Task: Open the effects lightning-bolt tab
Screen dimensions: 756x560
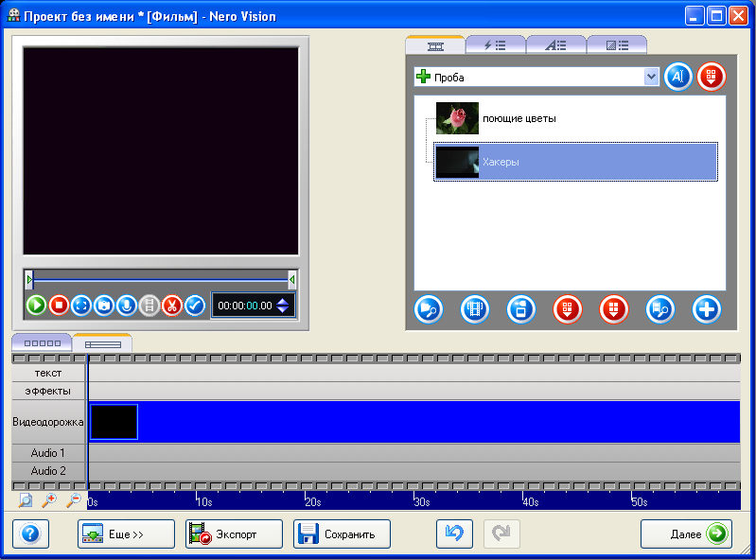Action: pyautogui.click(x=495, y=45)
